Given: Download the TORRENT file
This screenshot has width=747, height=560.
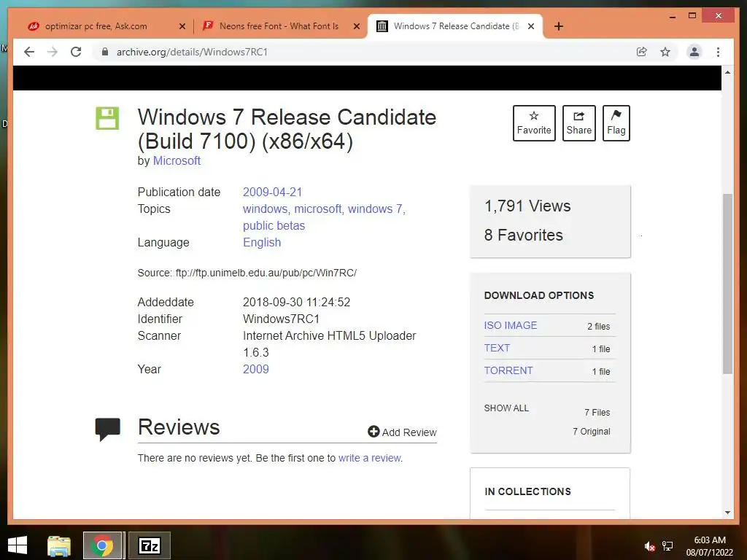Looking at the screenshot, I should [x=508, y=370].
